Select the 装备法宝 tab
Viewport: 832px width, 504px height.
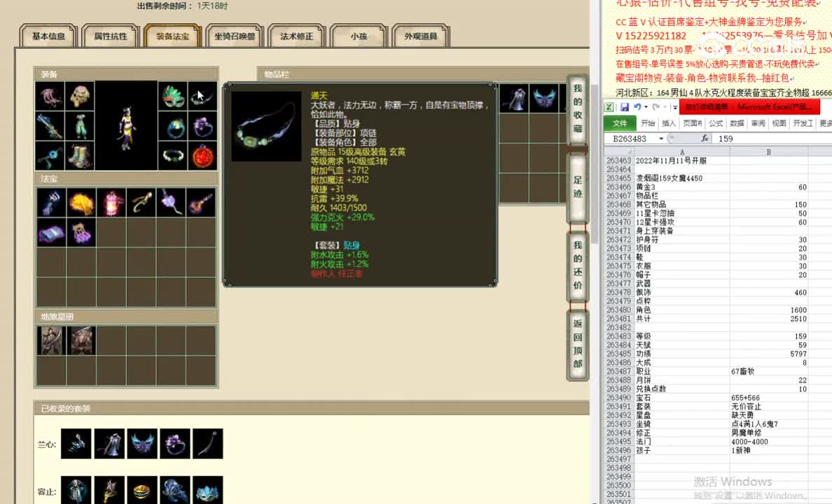tap(172, 36)
